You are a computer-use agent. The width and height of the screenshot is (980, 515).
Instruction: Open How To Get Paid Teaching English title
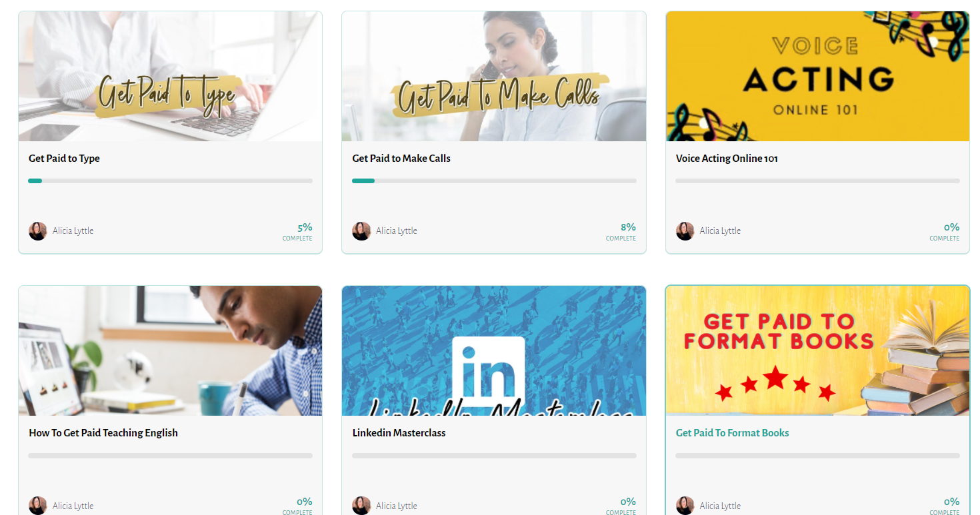103,433
